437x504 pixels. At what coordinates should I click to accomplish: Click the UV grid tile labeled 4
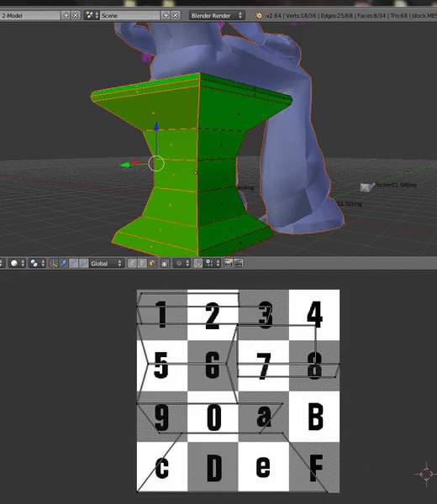[314, 315]
